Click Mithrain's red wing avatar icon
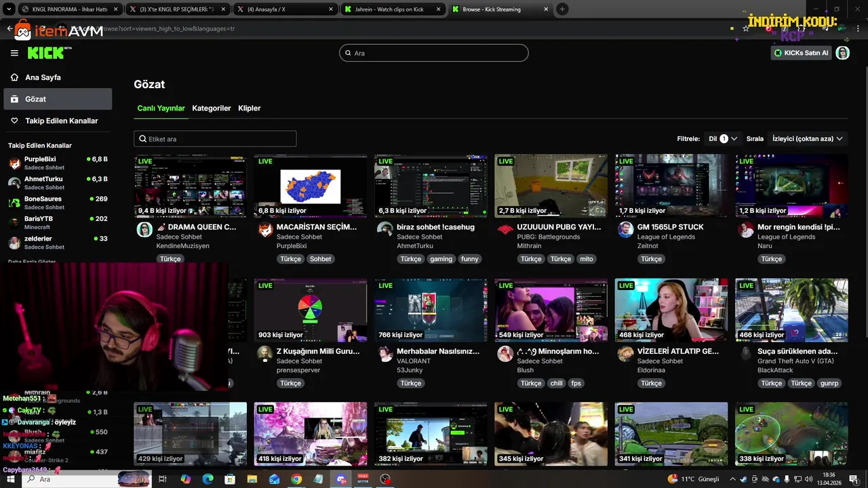The height and width of the screenshot is (488, 868). 505,229
